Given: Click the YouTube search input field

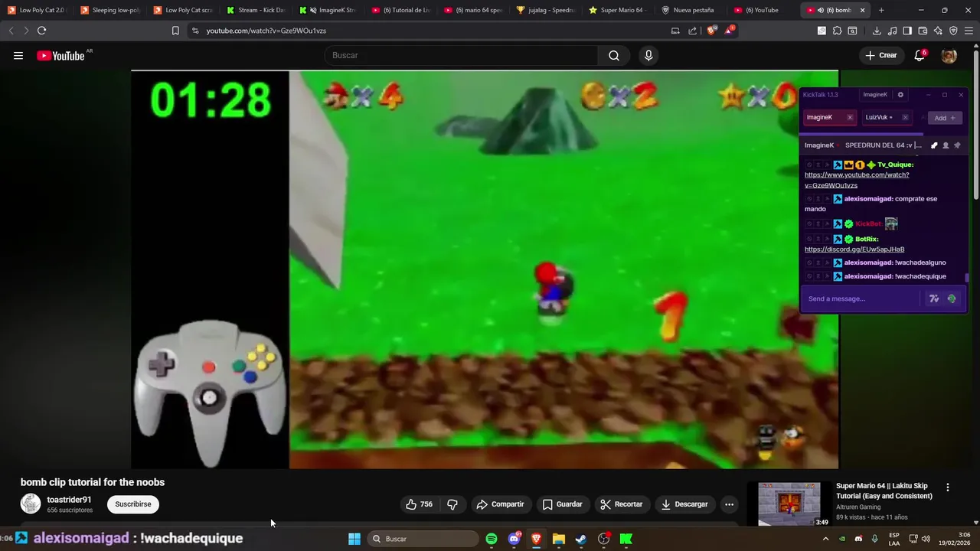Looking at the screenshot, I should point(462,55).
